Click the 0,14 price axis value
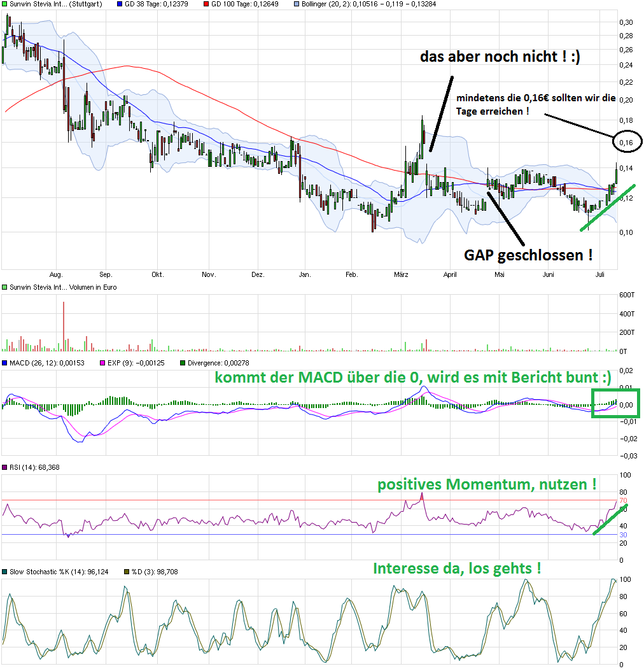The width and height of the screenshot is (644, 671). click(626, 168)
